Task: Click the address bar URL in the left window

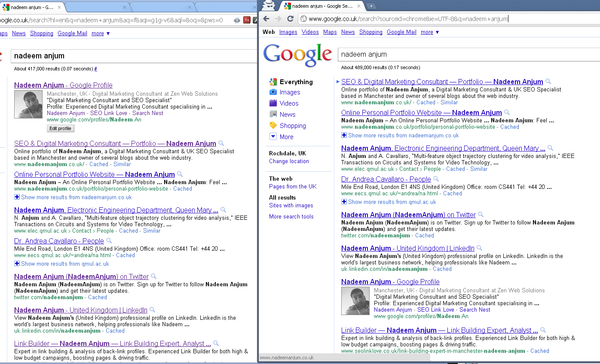Action: coord(112,20)
